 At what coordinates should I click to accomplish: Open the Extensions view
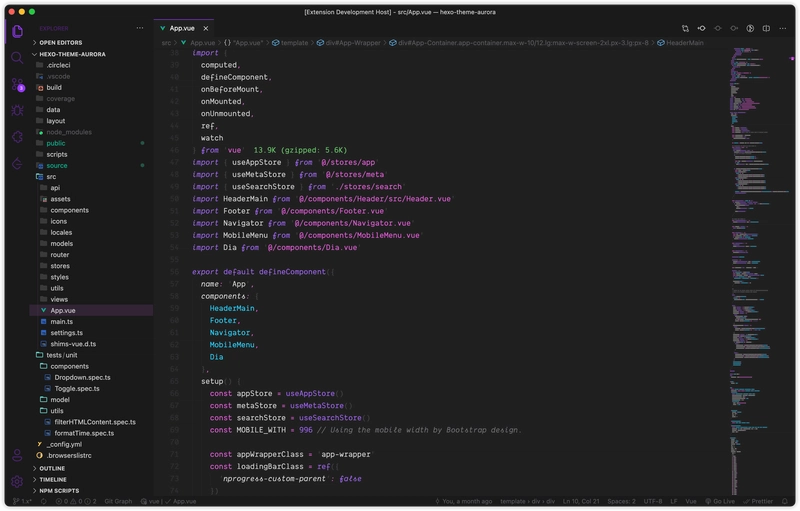[x=17, y=137]
